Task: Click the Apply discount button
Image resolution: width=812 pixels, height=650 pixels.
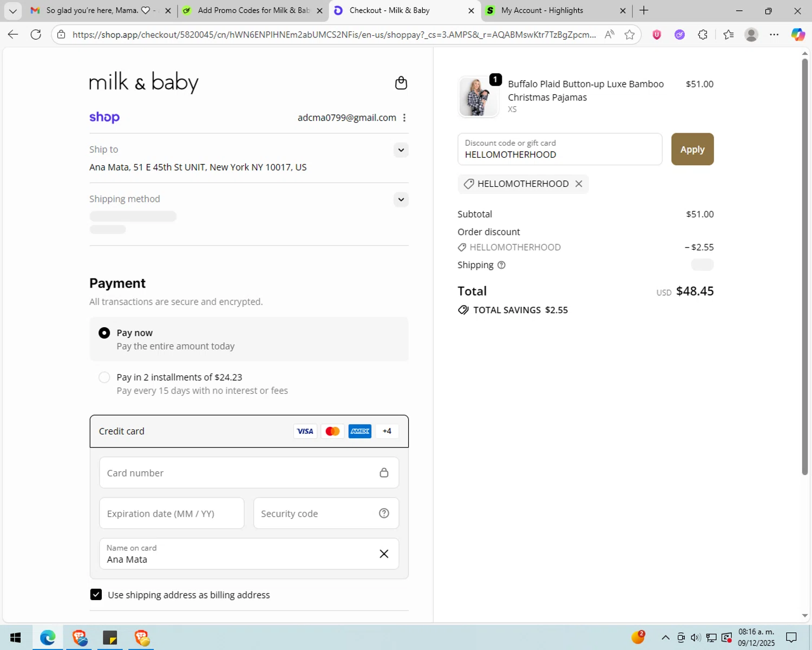Action: 692,149
